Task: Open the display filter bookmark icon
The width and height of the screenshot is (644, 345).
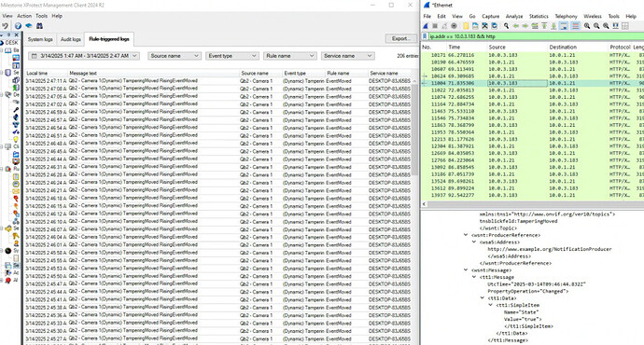Action: [425, 36]
